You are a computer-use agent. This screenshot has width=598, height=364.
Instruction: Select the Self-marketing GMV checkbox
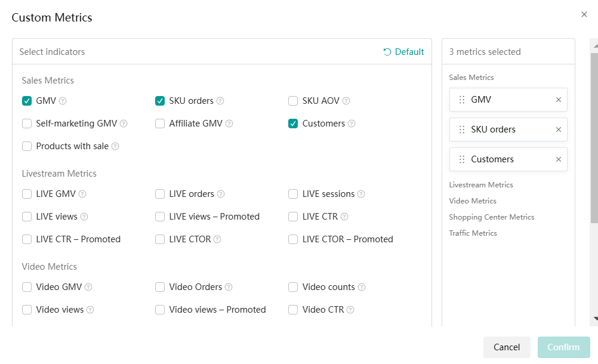(x=27, y=124)
